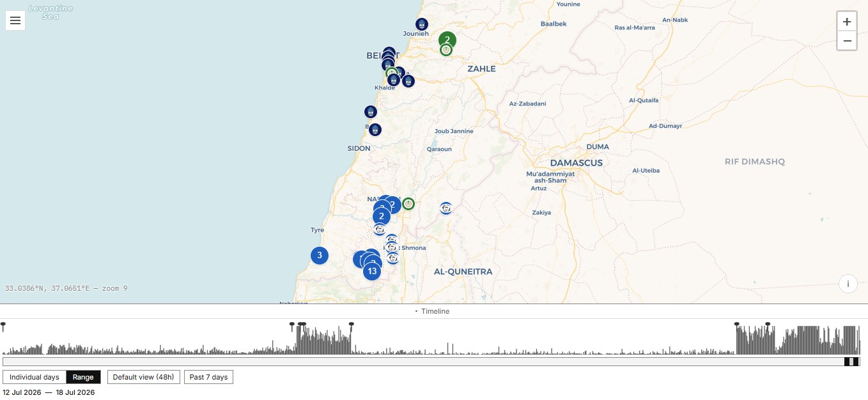Click the Joub Jannine map label

(454, 131)
